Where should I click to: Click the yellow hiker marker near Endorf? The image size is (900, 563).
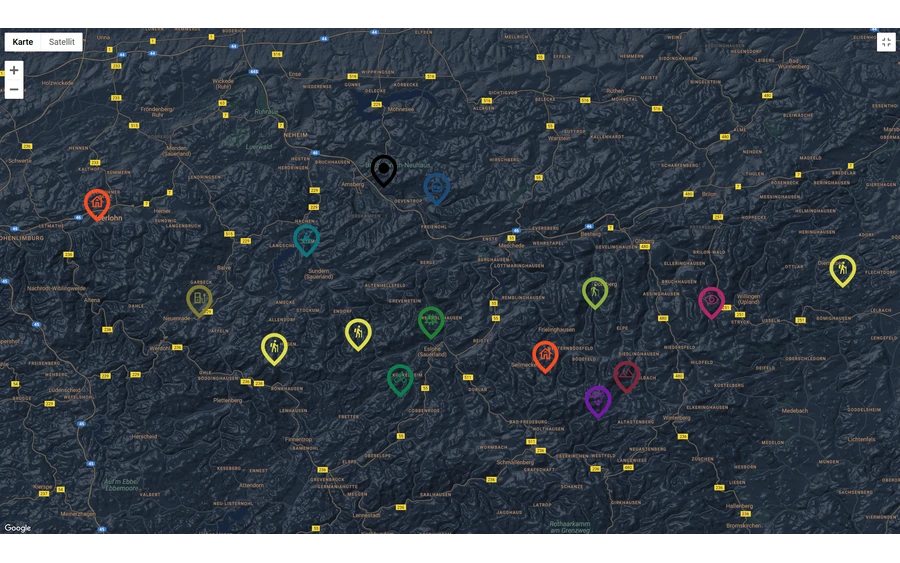[x=358, y=333]
